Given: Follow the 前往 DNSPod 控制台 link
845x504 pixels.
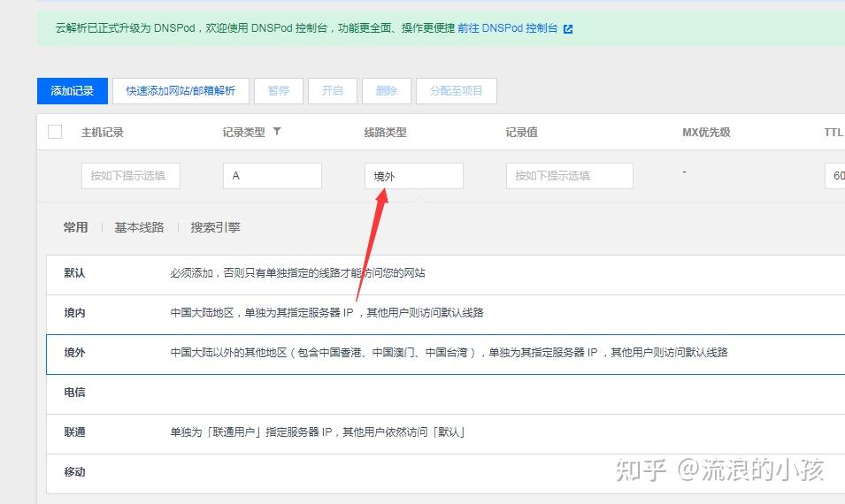Looking at the screenshot, I should click(x=508, y=28).
